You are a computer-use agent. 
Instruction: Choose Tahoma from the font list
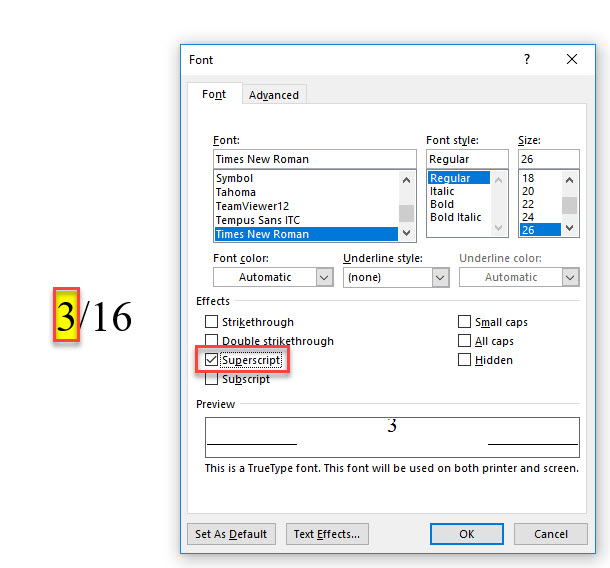pos(236,192)
